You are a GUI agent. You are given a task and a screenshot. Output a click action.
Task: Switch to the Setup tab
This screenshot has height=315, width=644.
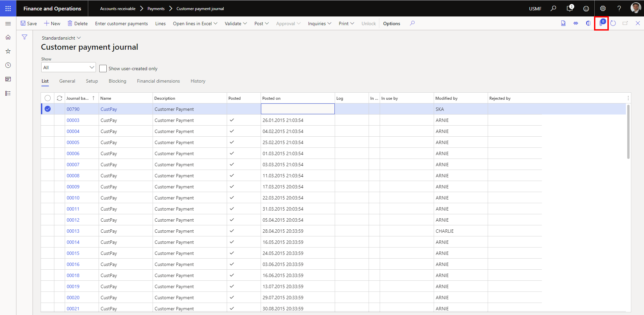click(x=92, y=81)
